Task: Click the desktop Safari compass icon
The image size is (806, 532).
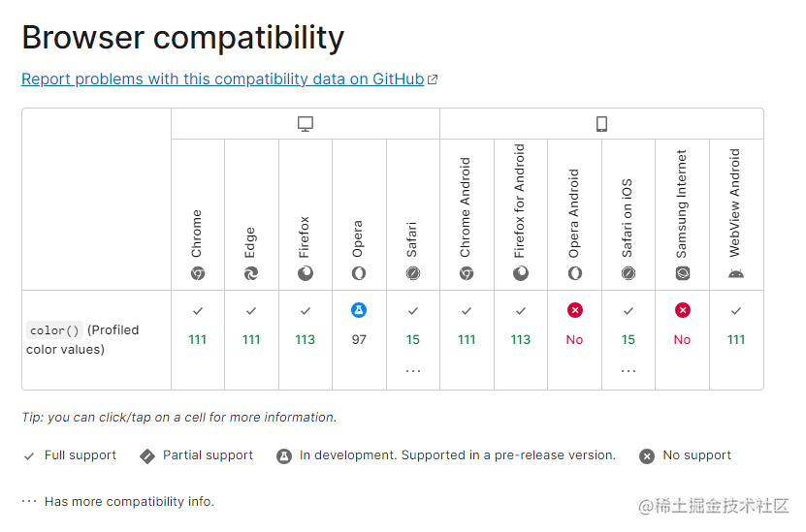Action: tap(413, 274)
